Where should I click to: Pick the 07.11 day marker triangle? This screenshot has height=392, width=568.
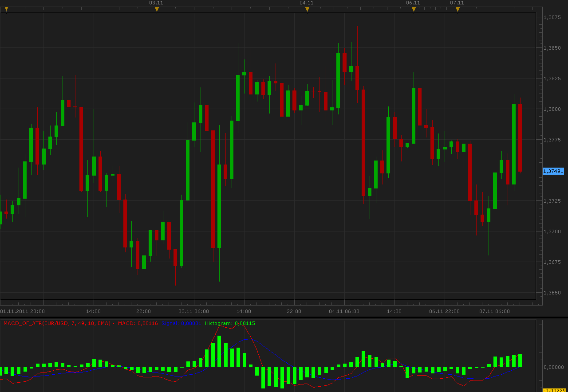[x=458, y=9]
